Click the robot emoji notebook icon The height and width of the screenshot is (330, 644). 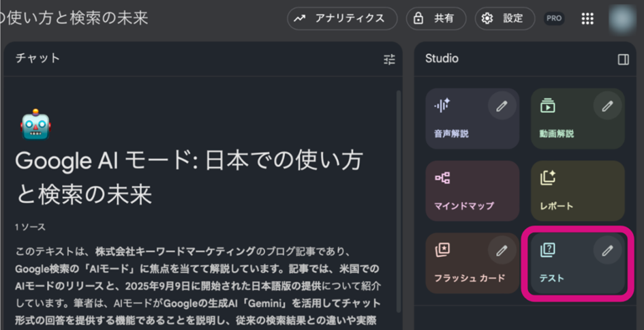point(36,124)
